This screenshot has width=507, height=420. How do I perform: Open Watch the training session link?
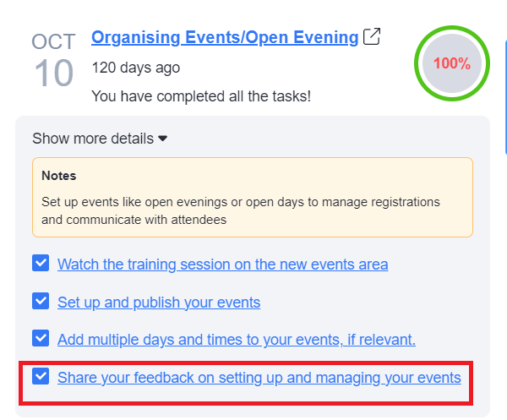click(x=223, y=265)
